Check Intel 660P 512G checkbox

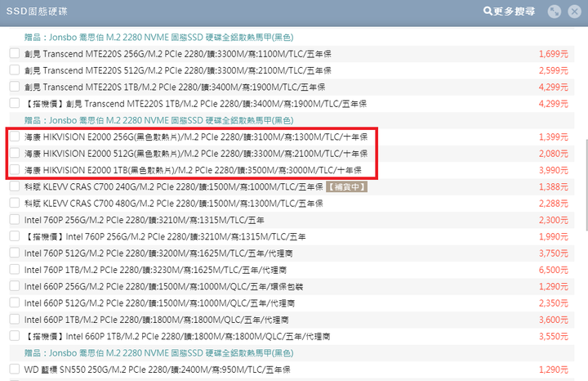(15, 303)
